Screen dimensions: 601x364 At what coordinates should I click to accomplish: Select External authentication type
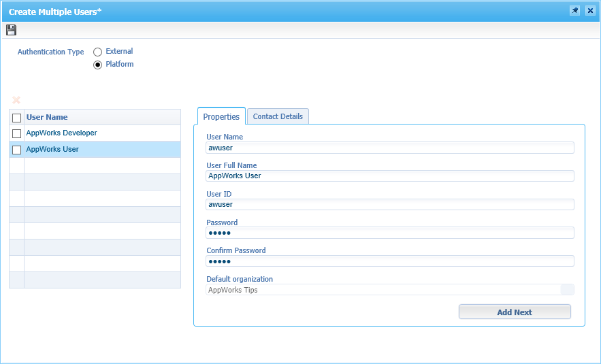[x=98, y=52]
